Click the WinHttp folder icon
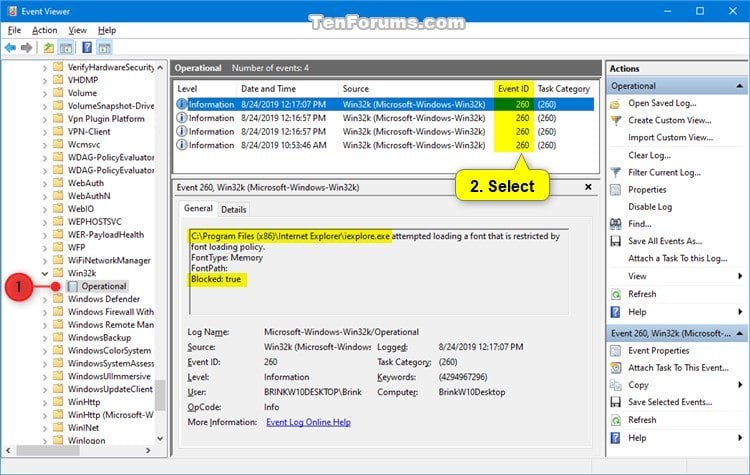750x475 pixels. point(58,402)
